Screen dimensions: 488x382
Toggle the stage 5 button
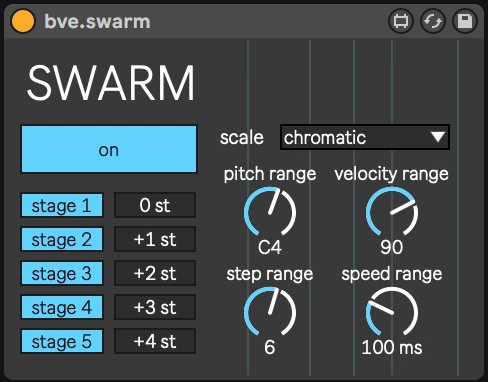click(62, 341)
